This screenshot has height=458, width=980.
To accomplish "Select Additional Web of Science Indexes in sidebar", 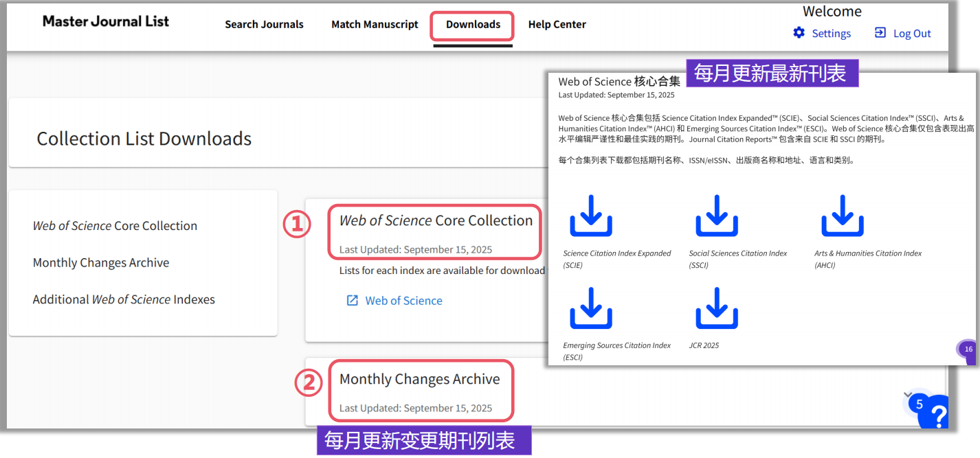I will pos(124,299).
